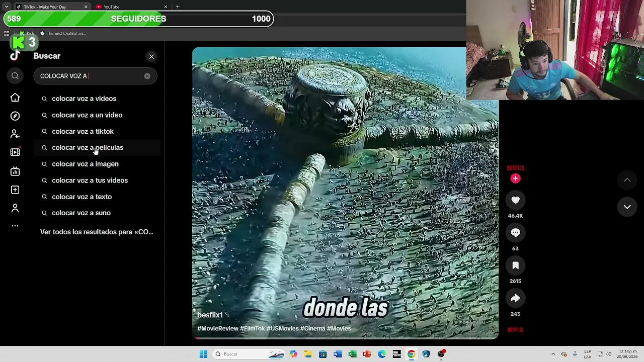The image size is (644, 362).
Task: Click the #Movies hashtag
Action: 339,328
